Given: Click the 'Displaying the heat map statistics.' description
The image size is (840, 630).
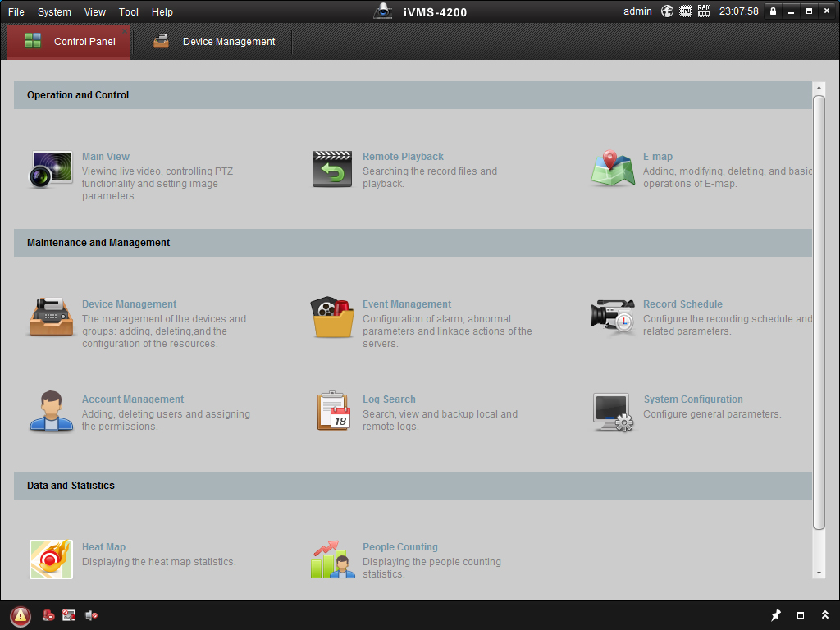Looking at the screenshot, I should 158,561.
